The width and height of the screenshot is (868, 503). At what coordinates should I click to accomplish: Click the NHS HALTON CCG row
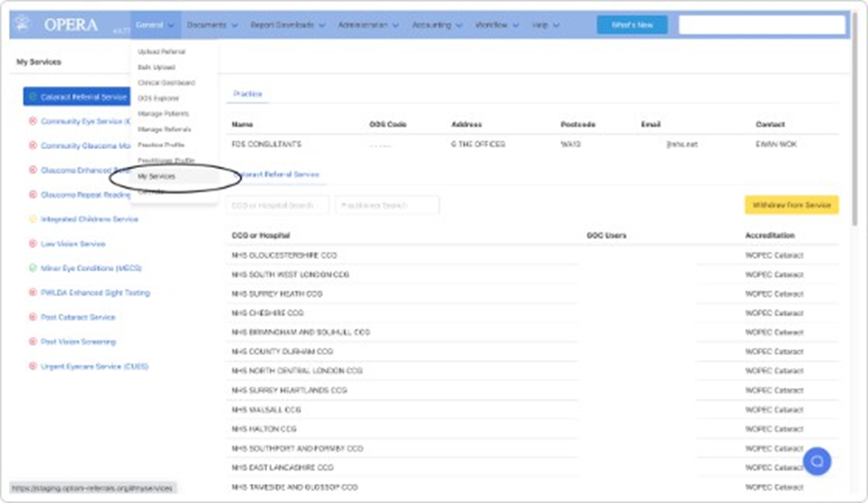coord(533,429)
